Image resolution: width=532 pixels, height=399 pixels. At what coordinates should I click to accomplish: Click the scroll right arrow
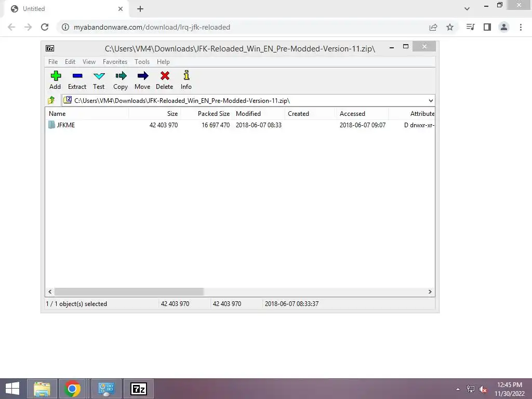430,292
